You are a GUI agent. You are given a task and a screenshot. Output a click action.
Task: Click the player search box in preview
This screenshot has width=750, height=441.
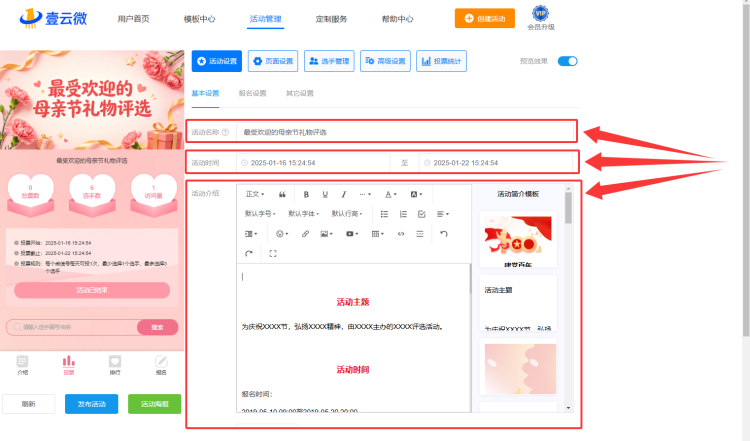[x=72, y=327]
